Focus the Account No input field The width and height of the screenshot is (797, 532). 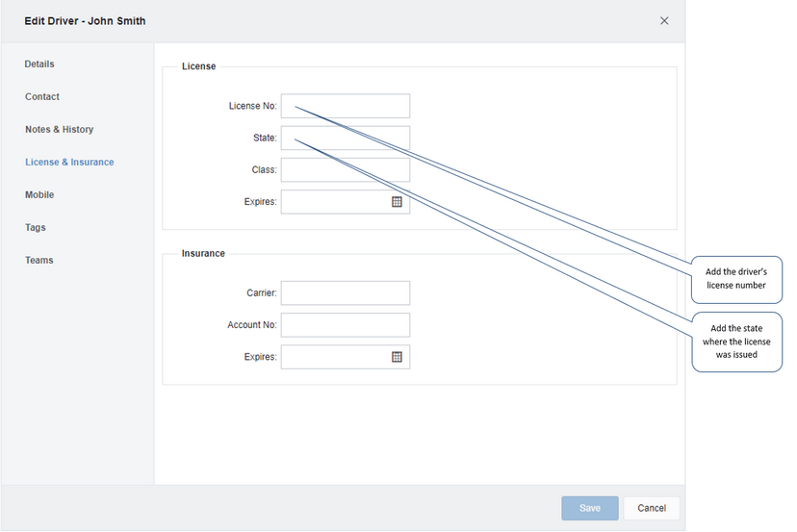[x=346, y=325]
